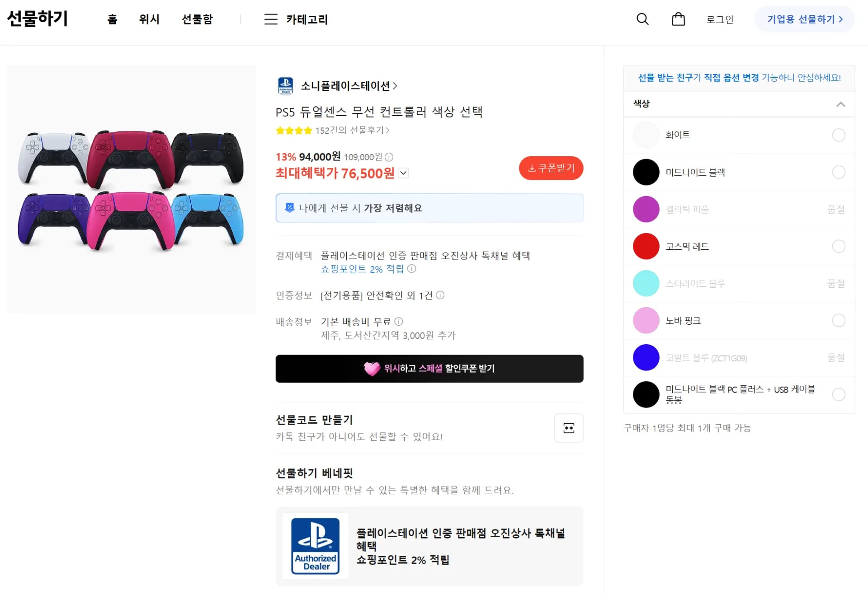
Task: Click the 미드나이트 블랙 option label text
Action: (695, 172)
